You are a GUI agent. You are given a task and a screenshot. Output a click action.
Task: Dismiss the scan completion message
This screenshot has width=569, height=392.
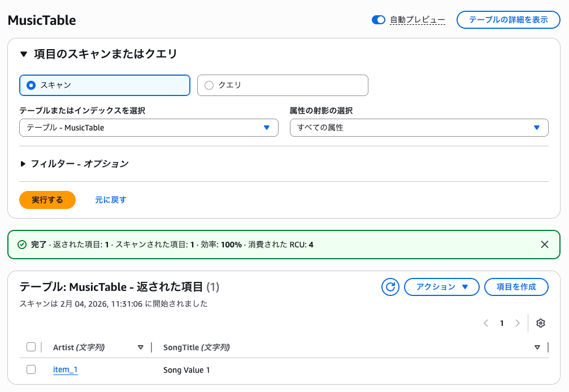tap(544, 244)
